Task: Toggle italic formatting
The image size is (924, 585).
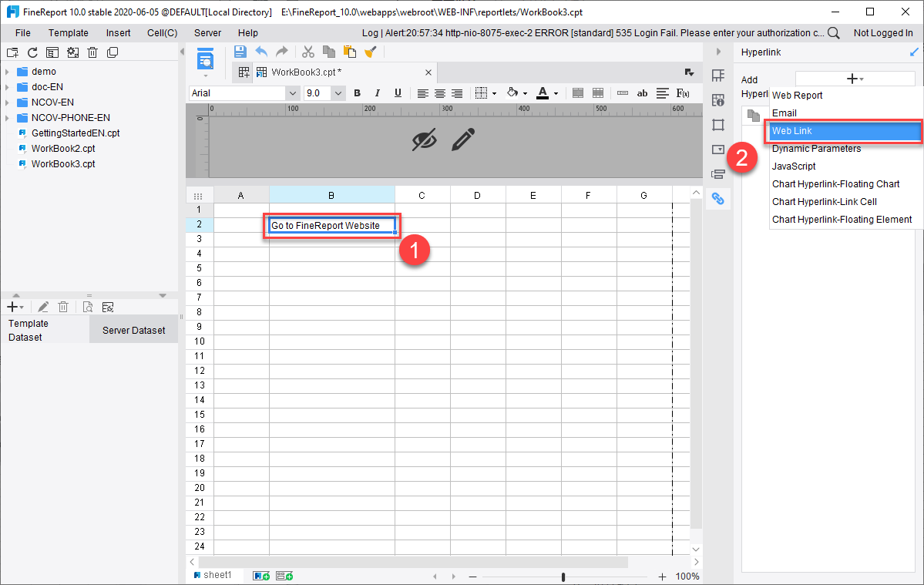Action: 377,93
